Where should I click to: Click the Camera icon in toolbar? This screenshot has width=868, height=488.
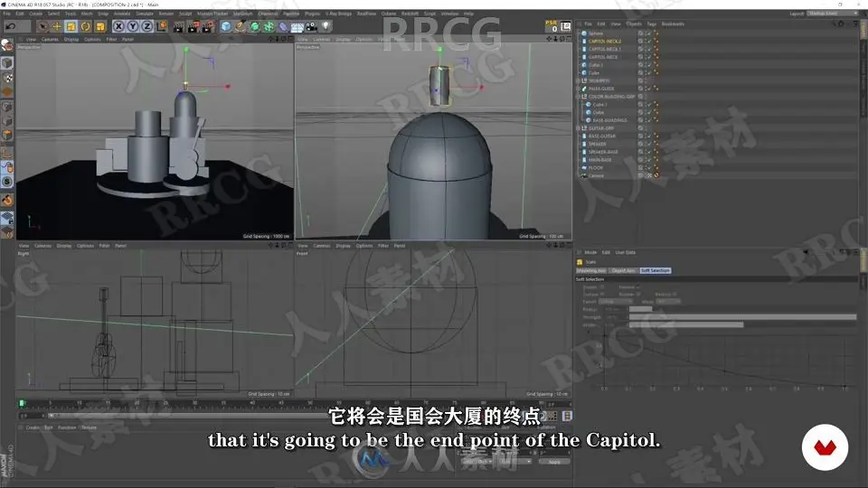pos(312,26)
